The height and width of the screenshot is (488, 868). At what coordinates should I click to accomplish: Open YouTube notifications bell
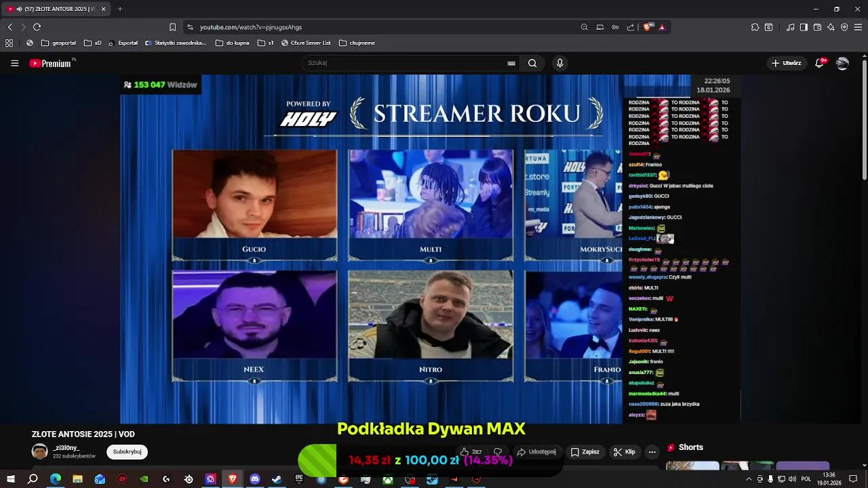click(820, 63)
